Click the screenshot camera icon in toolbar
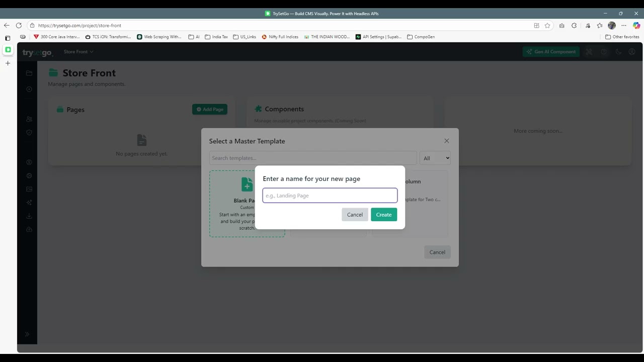Screen dimensions: 644x362 coord(561,25)
